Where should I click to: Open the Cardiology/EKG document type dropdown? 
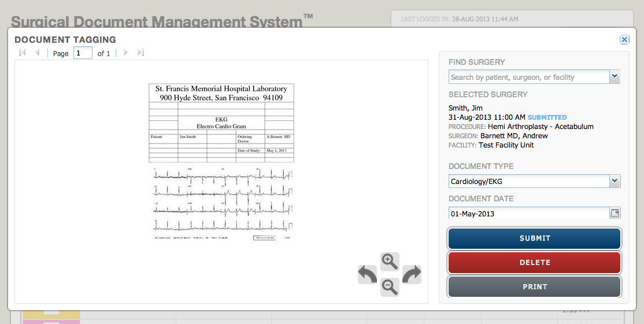point(615,181)
